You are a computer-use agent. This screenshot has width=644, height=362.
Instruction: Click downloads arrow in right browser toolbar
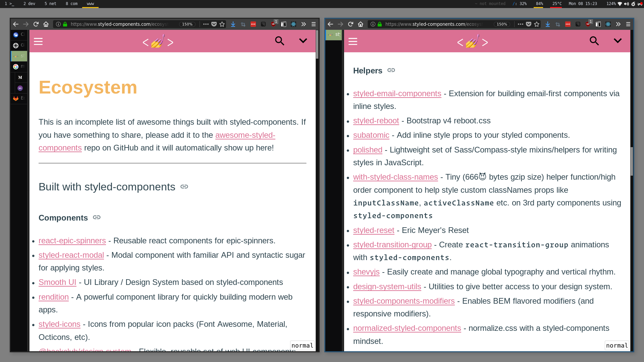[548, 24]
